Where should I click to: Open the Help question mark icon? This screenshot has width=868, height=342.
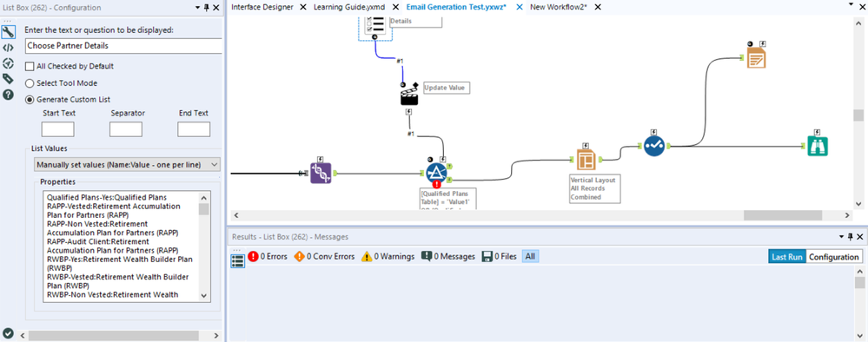click(8, 95)
